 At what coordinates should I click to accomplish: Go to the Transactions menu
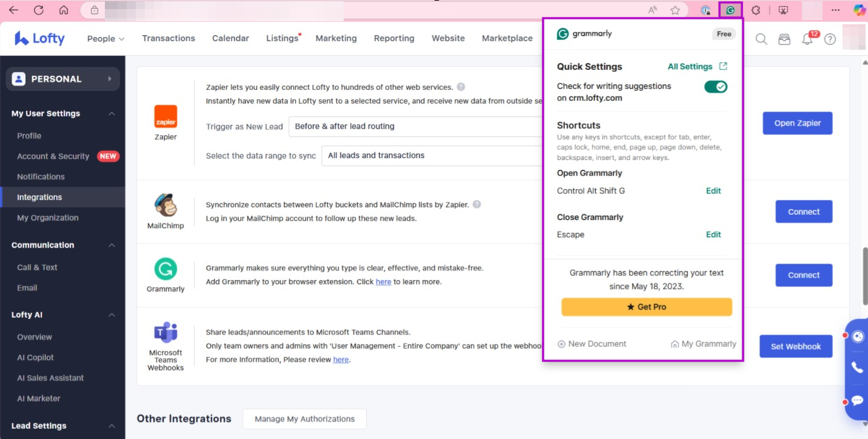coord(169,38)
